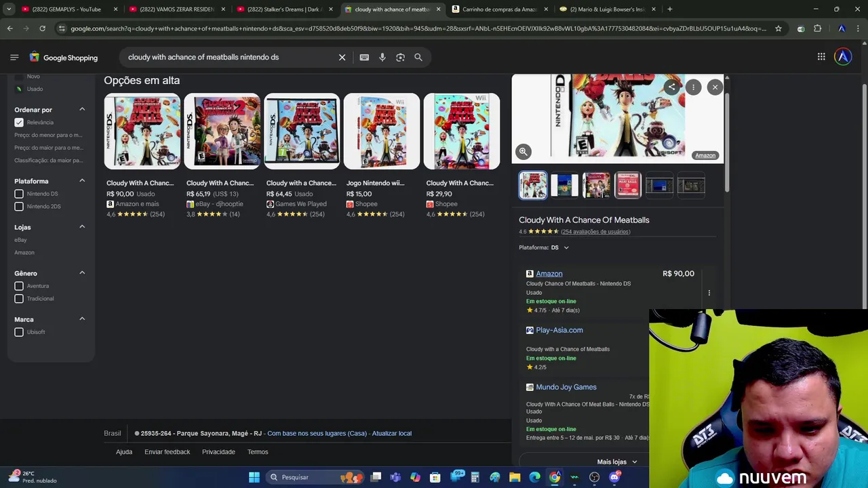Go back to the previous page
Viewport: 868px width, 488px height.
click(x=9, y=28)
